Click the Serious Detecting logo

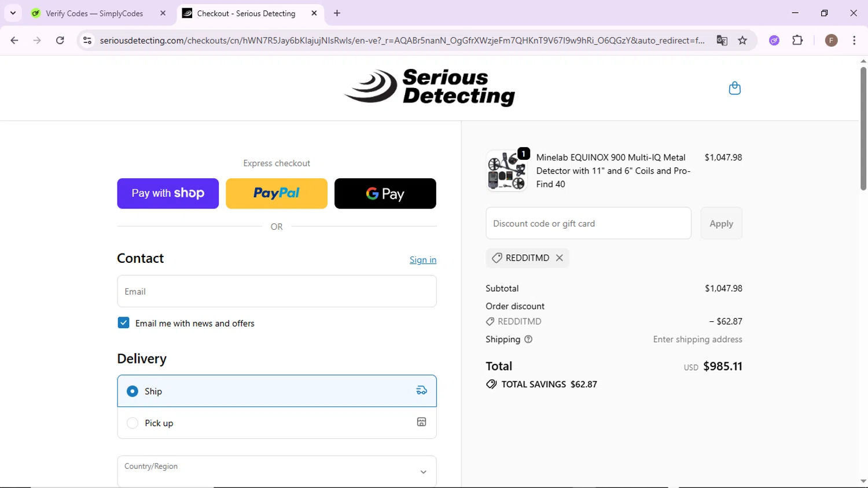coord(429,87)
